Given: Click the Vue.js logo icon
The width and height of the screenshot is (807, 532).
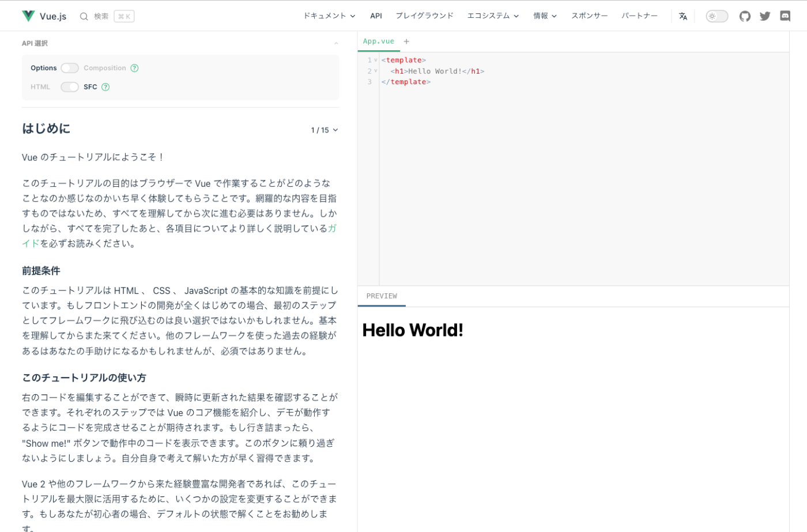Looking at the screenshot, I should 28,16.
